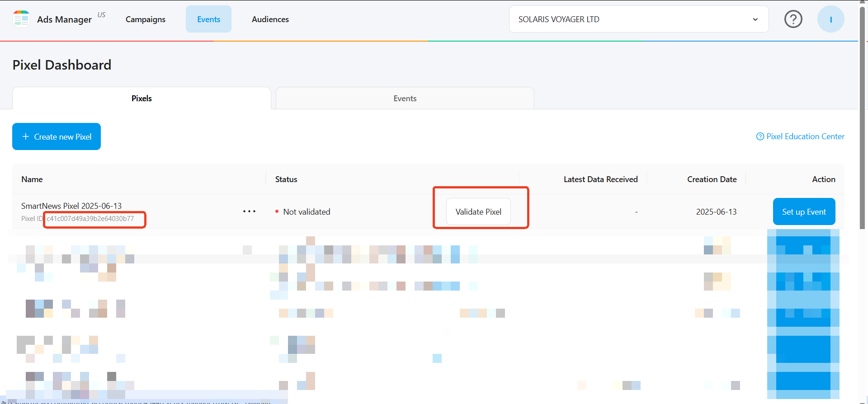Click Set up Event for SmartNews Pixel

coord(804,211)
